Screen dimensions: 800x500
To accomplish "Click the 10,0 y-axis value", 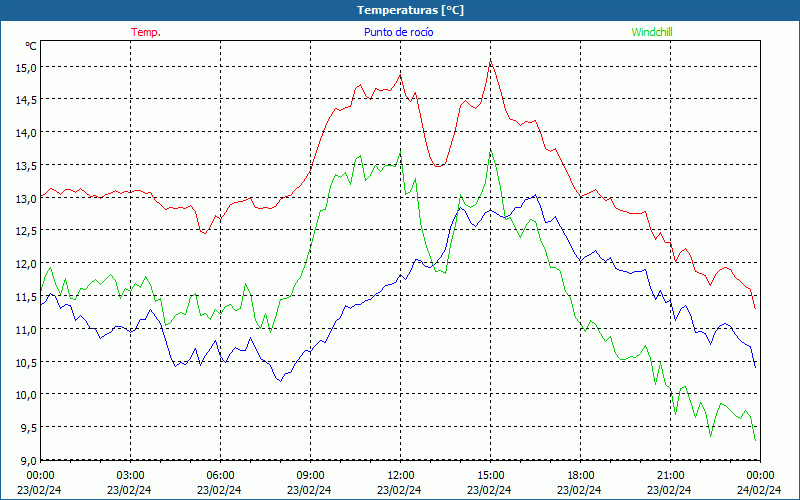I will (x=26, y=395).
